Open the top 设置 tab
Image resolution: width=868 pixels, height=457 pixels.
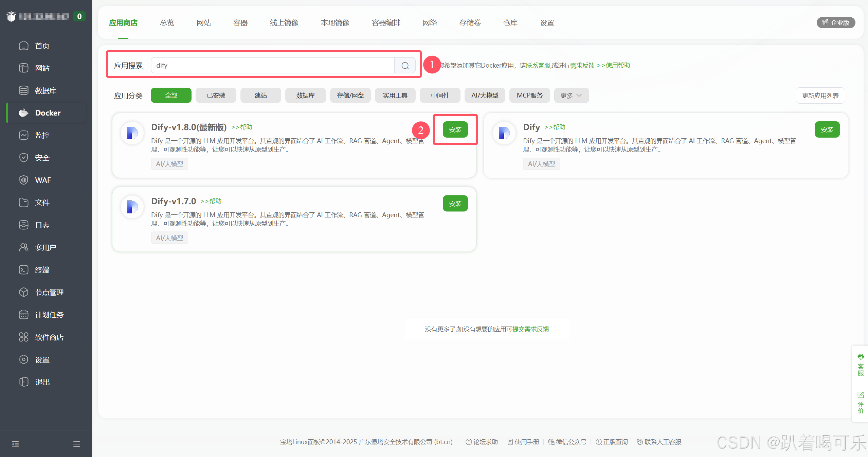tap(547, 23)
